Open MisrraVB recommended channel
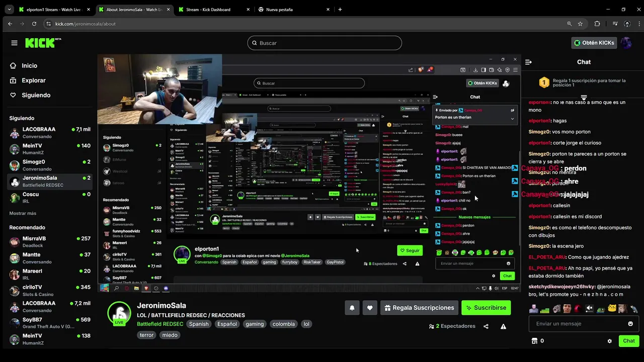 tap(50, 242)
